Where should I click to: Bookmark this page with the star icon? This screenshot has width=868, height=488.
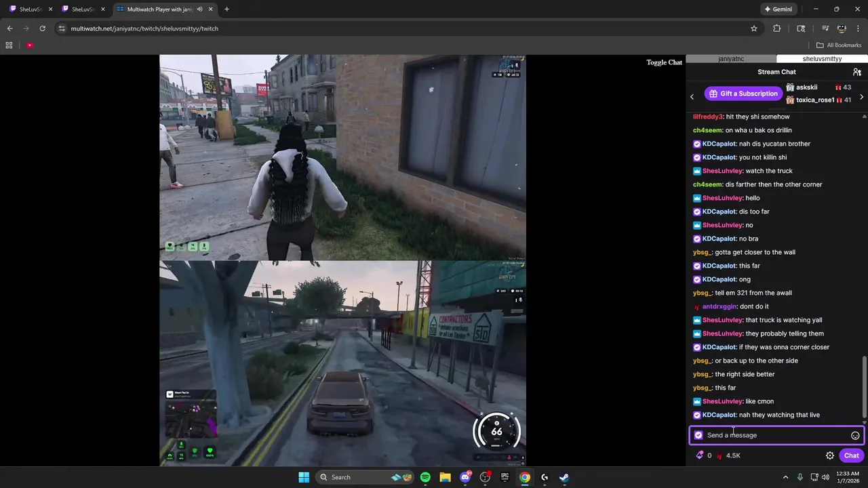click(754, 28)
